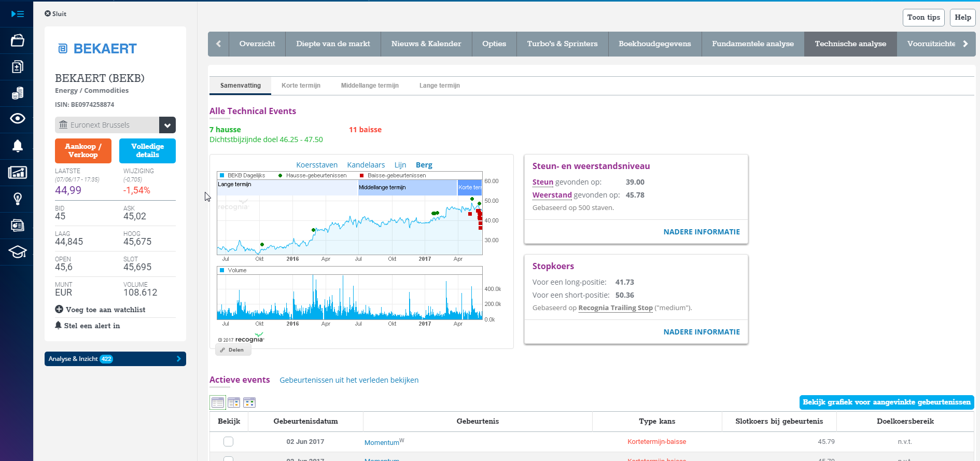Click the Delen share button under chart
This screenshot has height=461, width=980.
233,350
